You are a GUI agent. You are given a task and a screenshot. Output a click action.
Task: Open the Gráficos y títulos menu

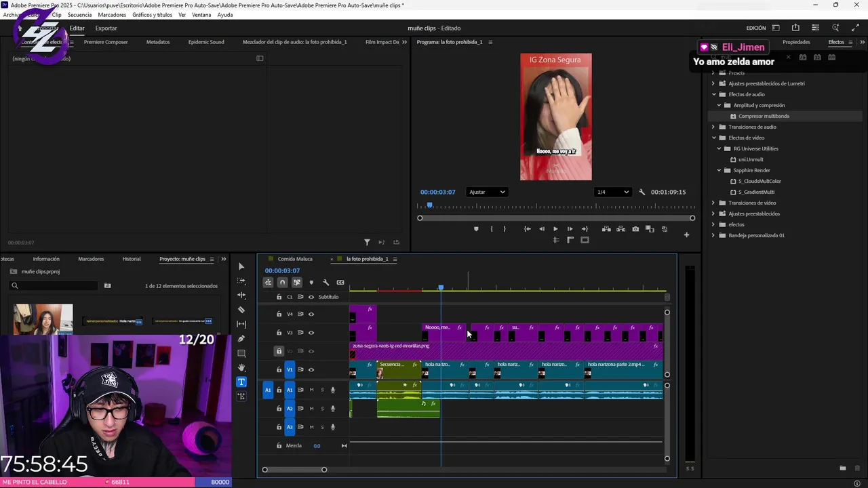tap(152, 15)
